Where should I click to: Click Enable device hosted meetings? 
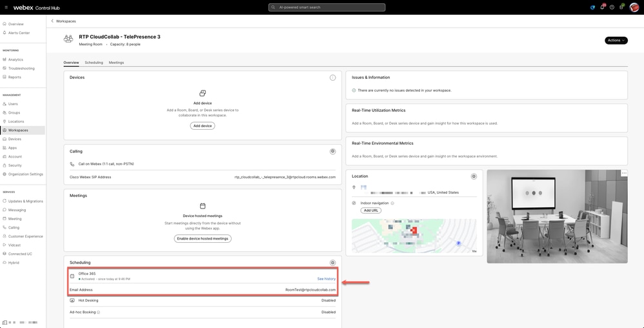(x=203, y=238)
